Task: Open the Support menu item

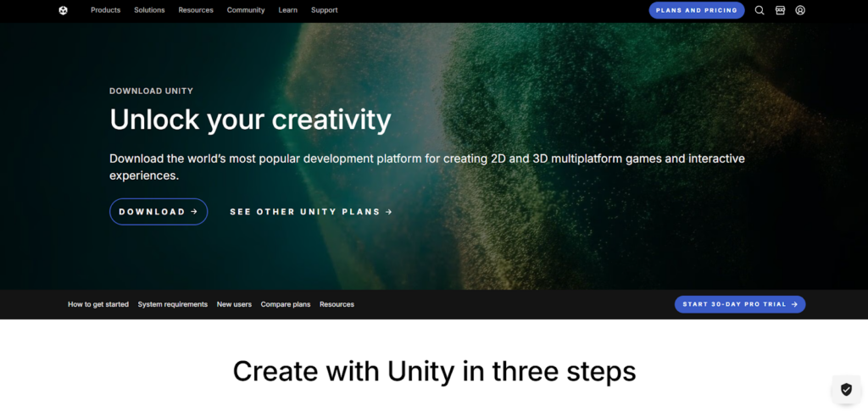Action: pyautogui.click(x=325, y=10)
